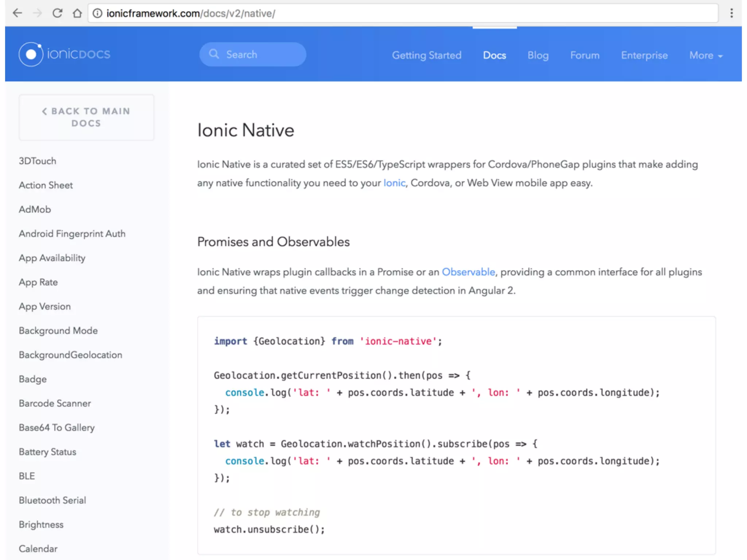The height and width of the screenshot is (560, 747).
Task: Open the Forum nav item
Action: 585,55
